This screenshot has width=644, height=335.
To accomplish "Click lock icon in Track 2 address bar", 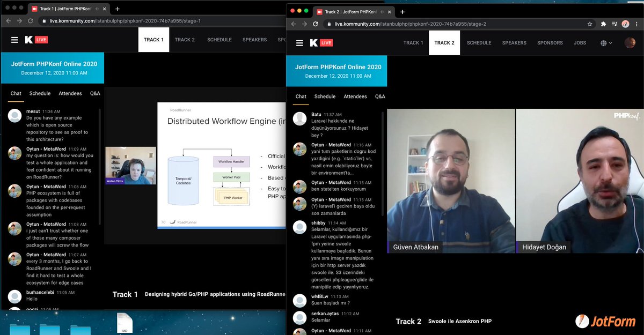I will pos(329,24).
